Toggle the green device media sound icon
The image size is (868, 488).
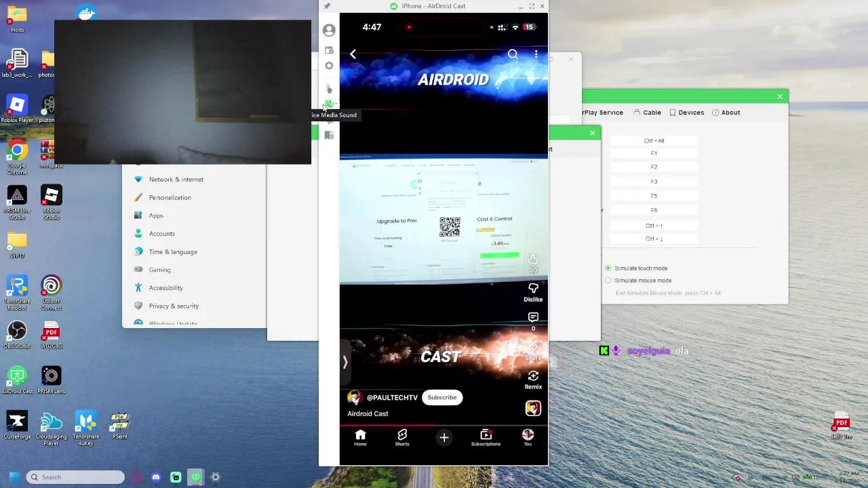click(328, 104)
